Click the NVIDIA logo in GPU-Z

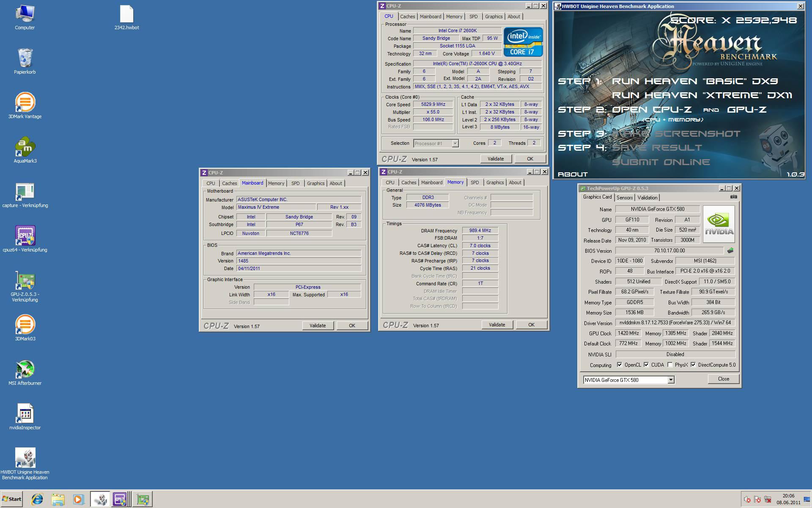pos(719,224)
